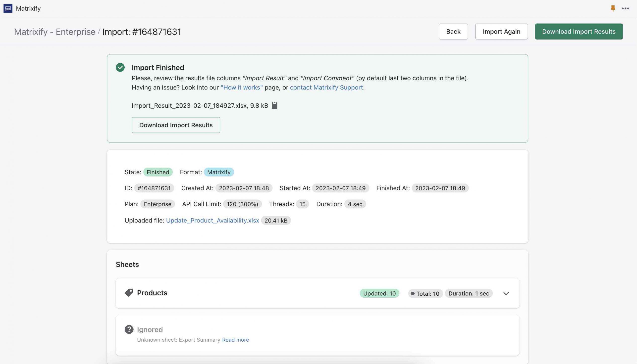The width and height of the screenshot is (637, 364).
Task: Open the Products sheet row
Action: click(250, 293)
